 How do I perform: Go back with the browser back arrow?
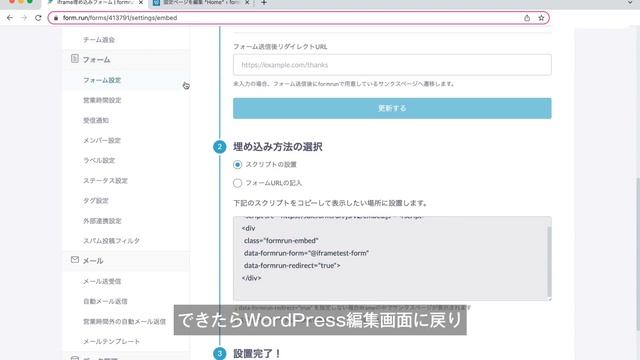pos(10,18)
